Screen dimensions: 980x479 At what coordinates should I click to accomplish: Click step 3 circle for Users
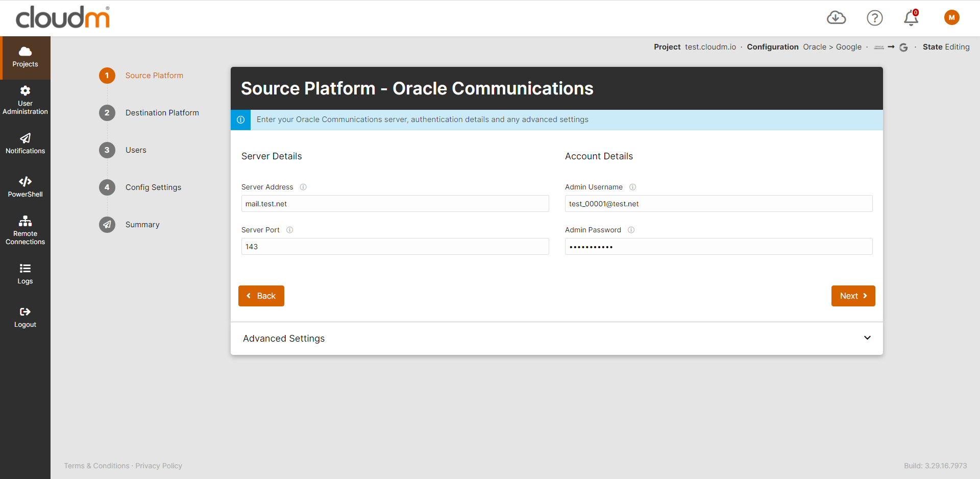pos(107,150)
